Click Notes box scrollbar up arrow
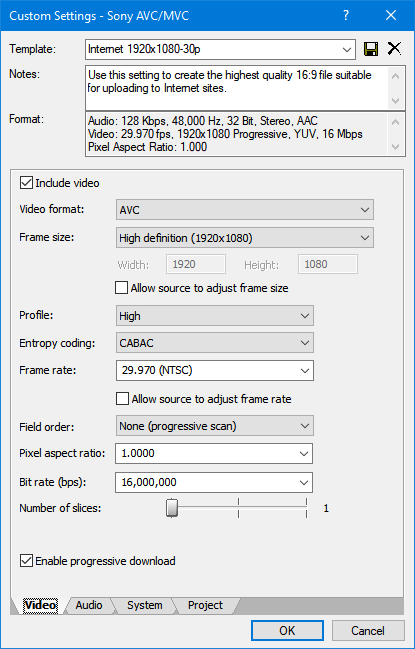415x649 pixels. pyautogui.click(x=396, y=76)
